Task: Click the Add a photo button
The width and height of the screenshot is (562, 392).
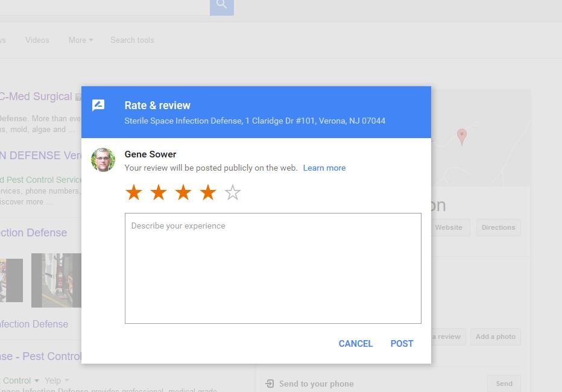Action: click(x=495, y=337)
